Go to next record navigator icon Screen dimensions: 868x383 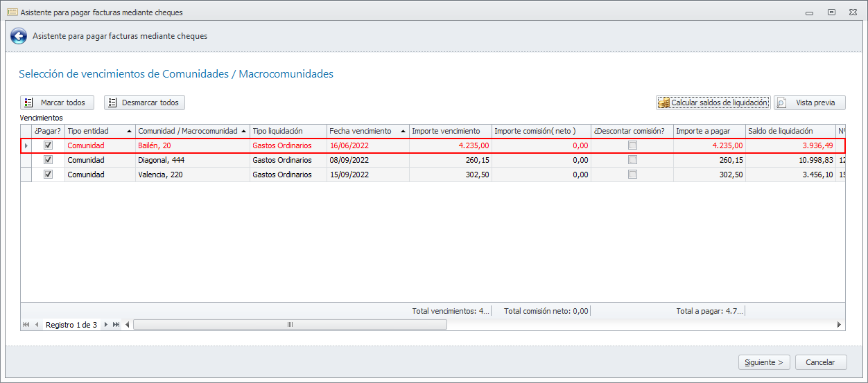click(105, 324)
